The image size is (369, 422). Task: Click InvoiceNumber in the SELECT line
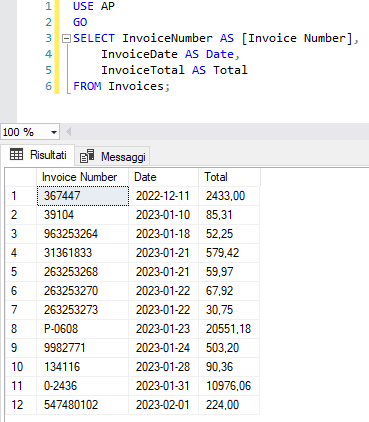(167, 38)
